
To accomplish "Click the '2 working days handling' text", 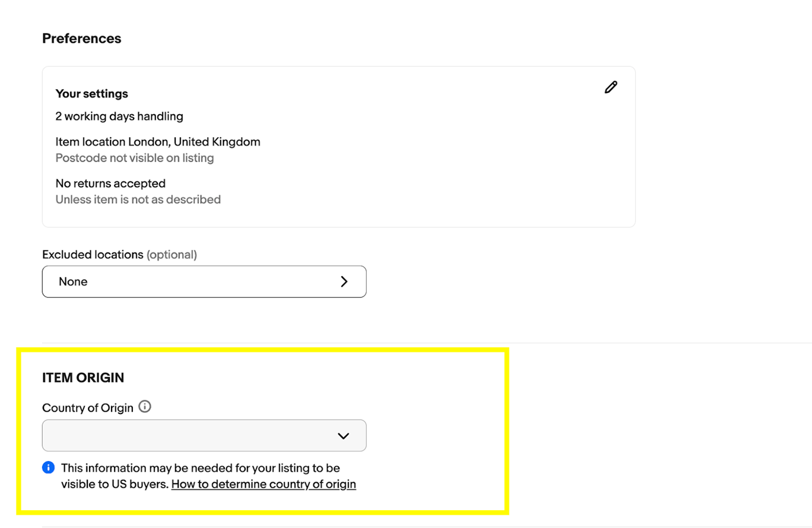I will (x=119, y=116).
